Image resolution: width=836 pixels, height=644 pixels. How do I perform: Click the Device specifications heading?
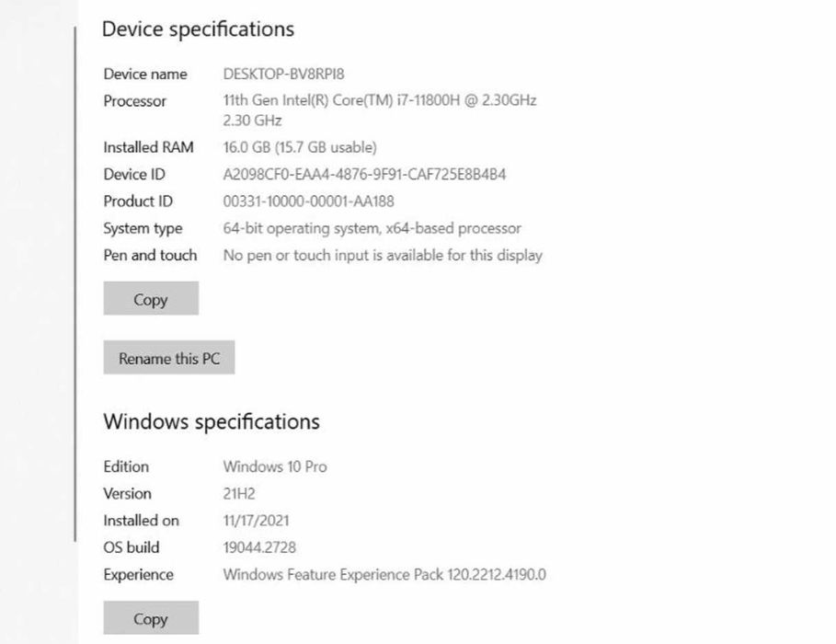click(198, 29)
